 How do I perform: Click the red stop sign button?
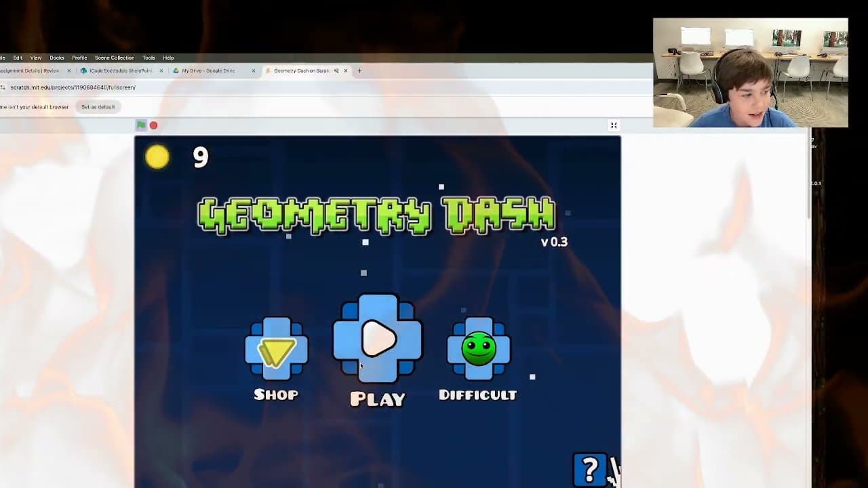coord(154,125)
